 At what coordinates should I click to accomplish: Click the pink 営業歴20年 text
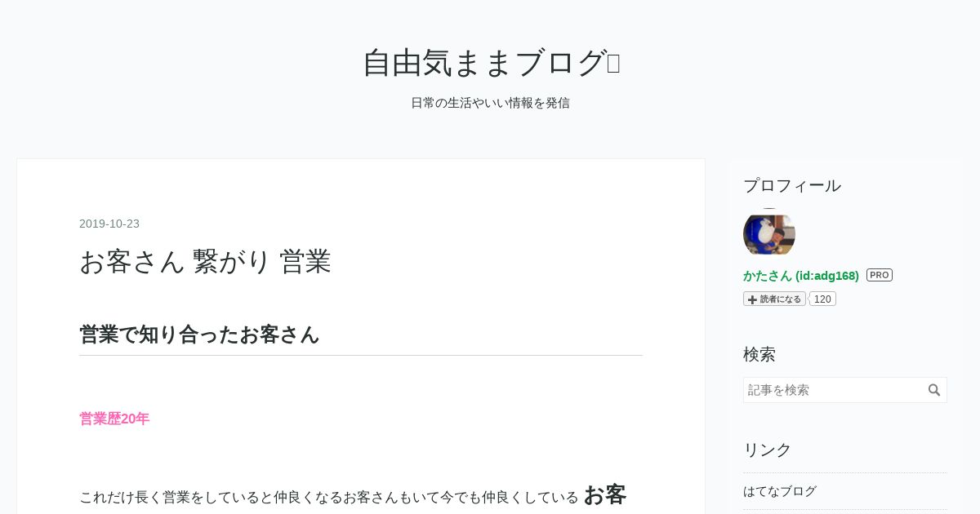(x=114, y=419)
